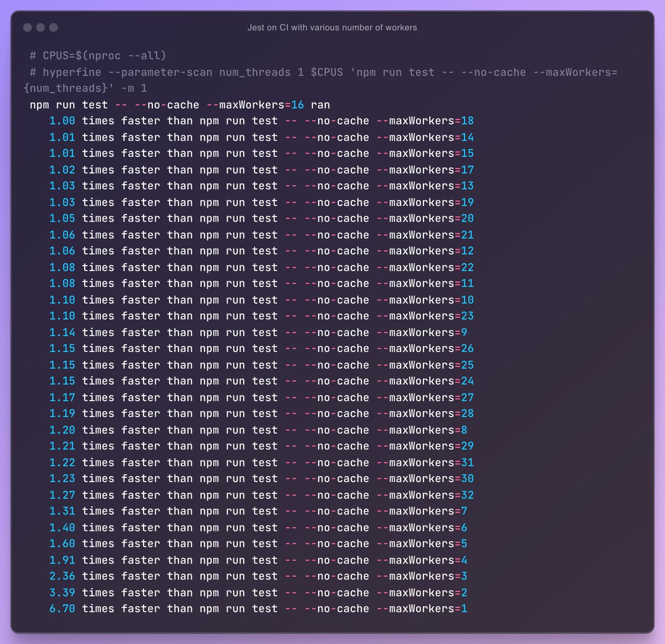Click the maxWorkers=5 value
Viewport: 665px width, 644px height.
pyautogui.click(x=464, y=544)
